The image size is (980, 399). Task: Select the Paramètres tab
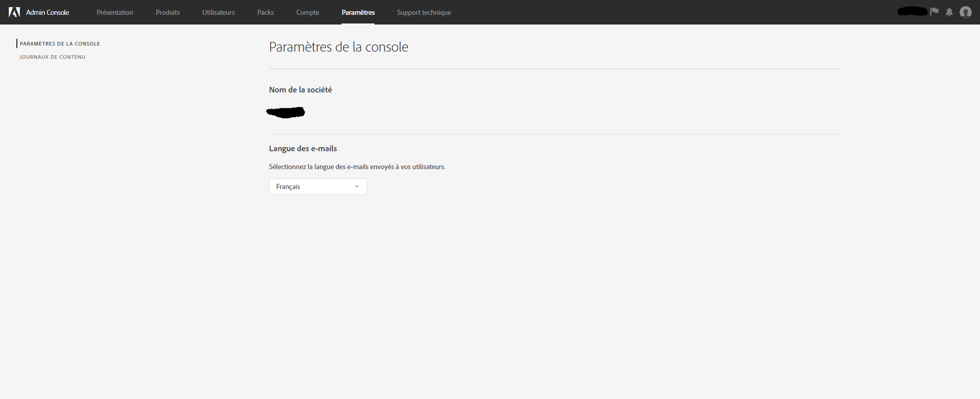coord(358,12)
